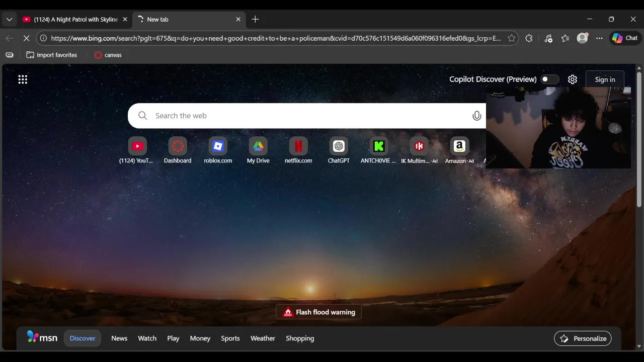The width and height of the screenshot is (644, 362).
Task: Select the New tab tab
Action: coord(189,19)
